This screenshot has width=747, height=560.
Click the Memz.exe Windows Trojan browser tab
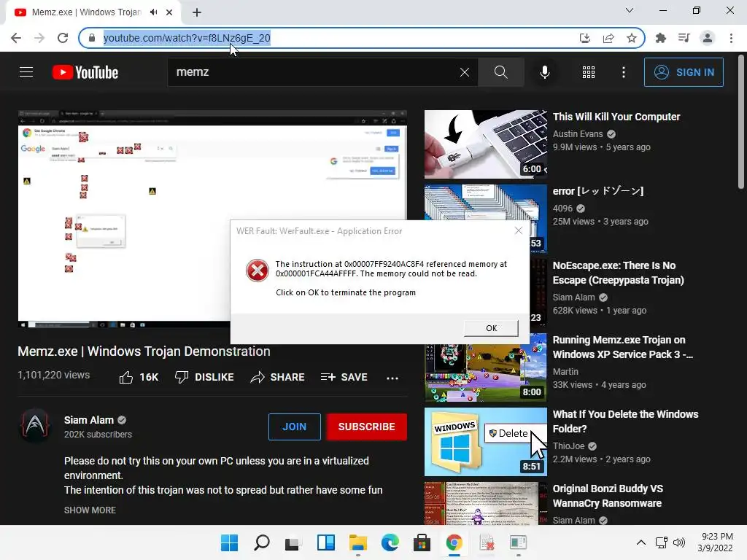pos(93,12)
